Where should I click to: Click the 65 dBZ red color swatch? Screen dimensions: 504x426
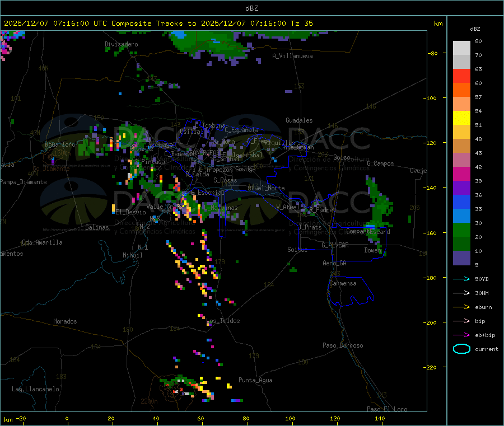tap(461, 76)
